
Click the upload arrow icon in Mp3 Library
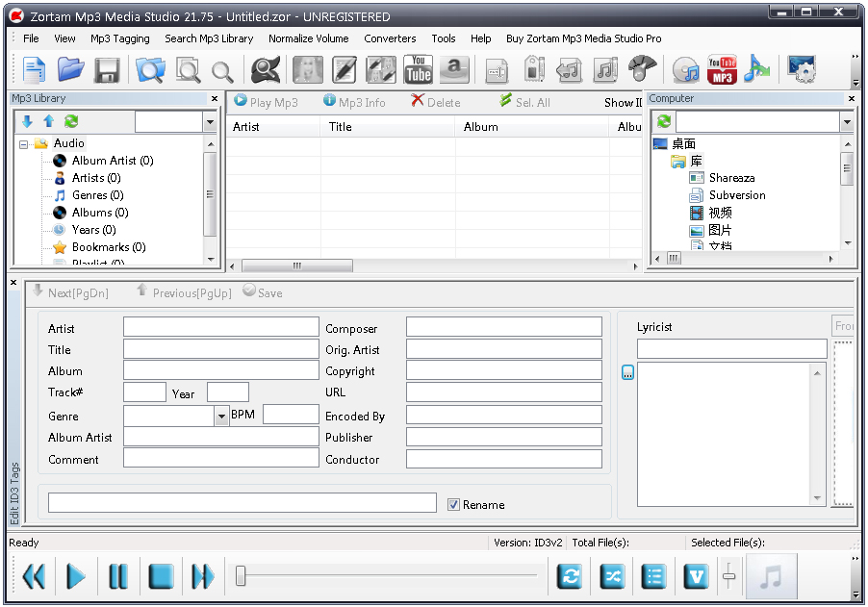49,121
